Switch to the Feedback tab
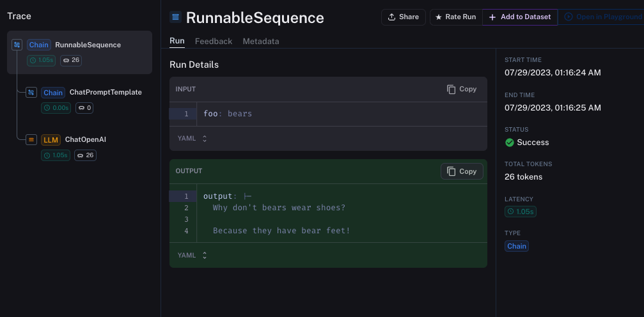The image size is (644, 317). (x=214, y=42)
